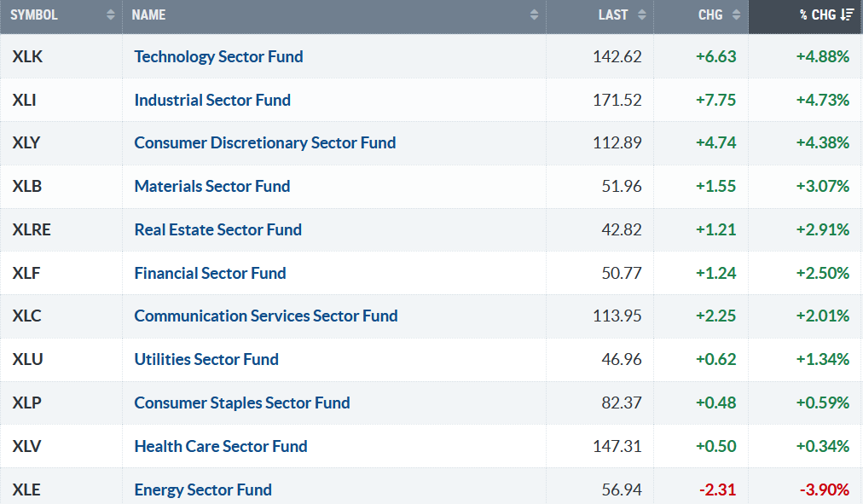
Task: Open Communication Services Sector Fund
Action: [x=265, y=316]
